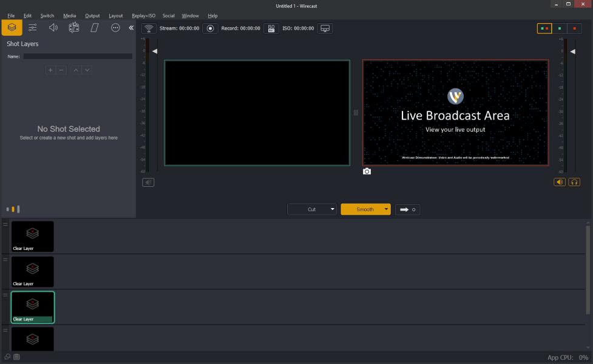Click the overlapping windows icon in status bar

coord(7,357)
